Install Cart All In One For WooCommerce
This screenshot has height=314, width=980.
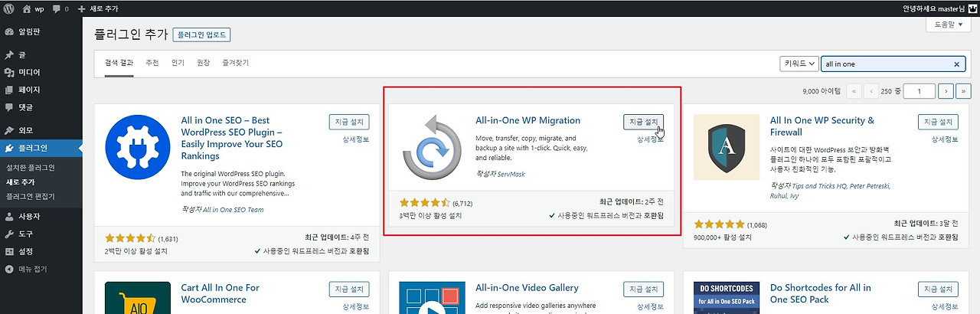[349, 289]
